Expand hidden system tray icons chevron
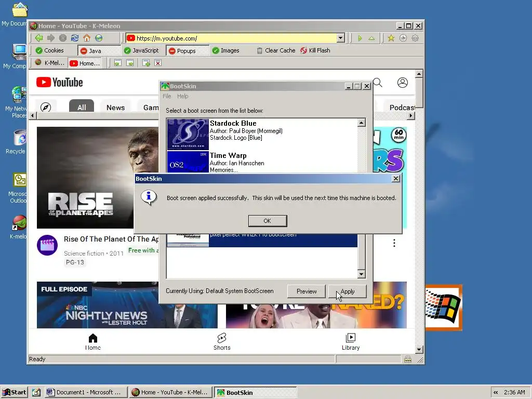This screenshot has height=399, width=532. tap(496, 392)
